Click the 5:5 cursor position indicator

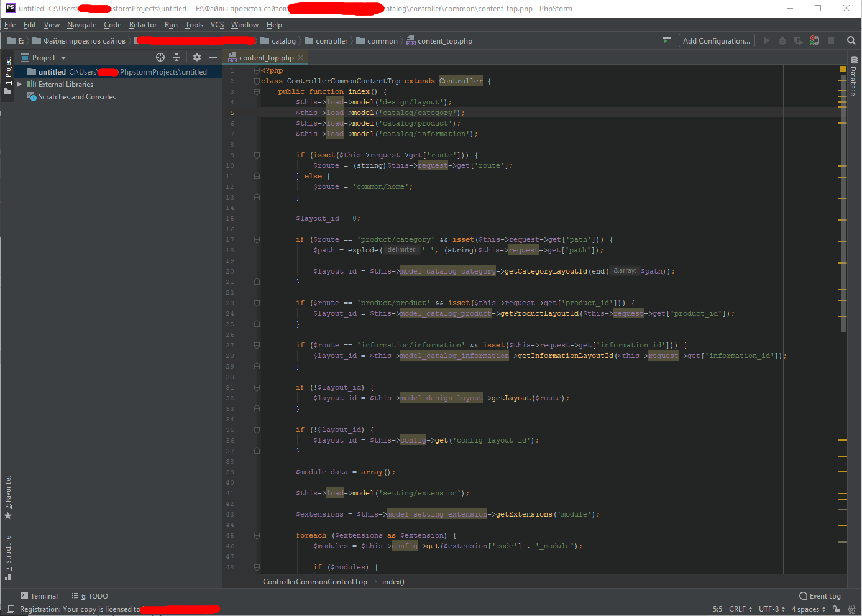click(x=717, y=609)
